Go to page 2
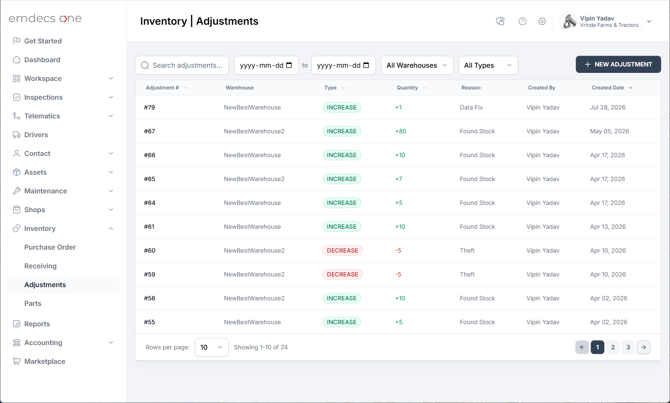Viewport: 670px width, 403px height. (613, 347)
